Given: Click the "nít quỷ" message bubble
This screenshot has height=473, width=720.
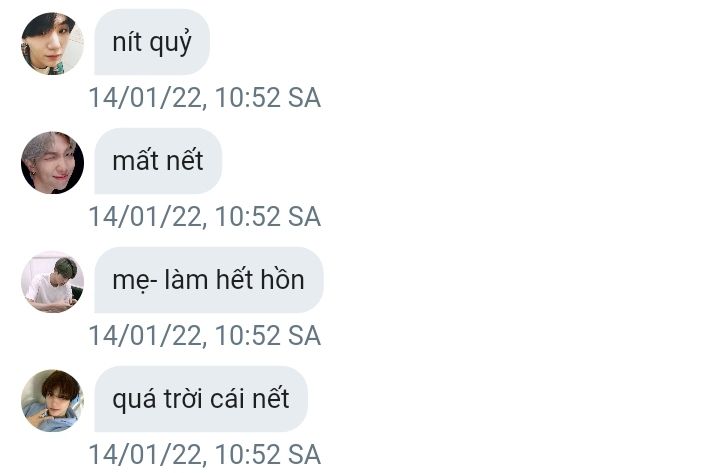Looking at the screenshot, I should [152, 43].
